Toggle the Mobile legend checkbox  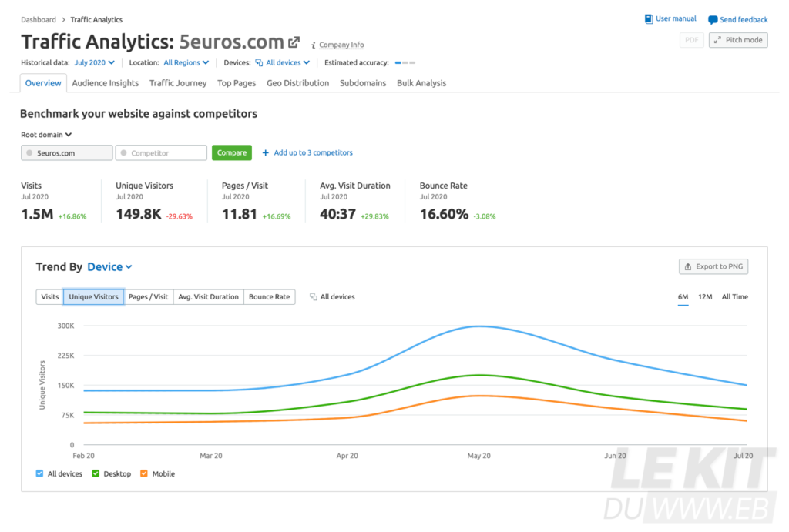pos(144,473)
